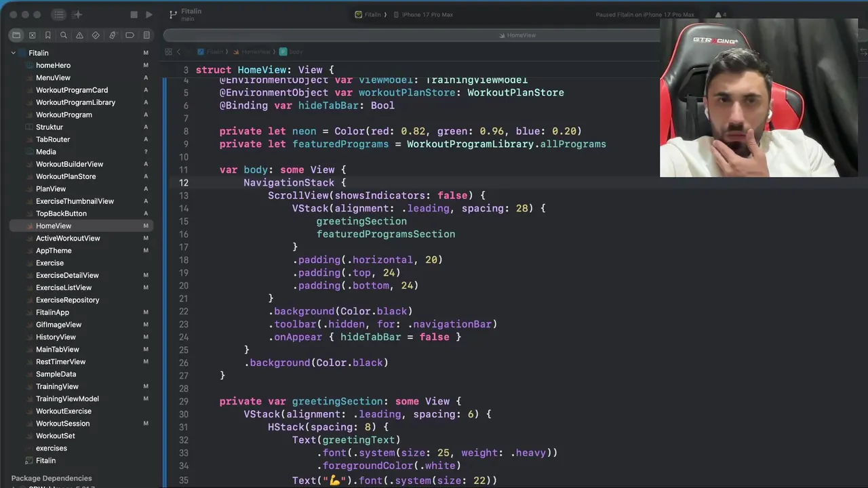Image resolution: width=868 pixels, height=488 pixels.
Task: Open Exercise file in the navigator
Action: (50, 263)
